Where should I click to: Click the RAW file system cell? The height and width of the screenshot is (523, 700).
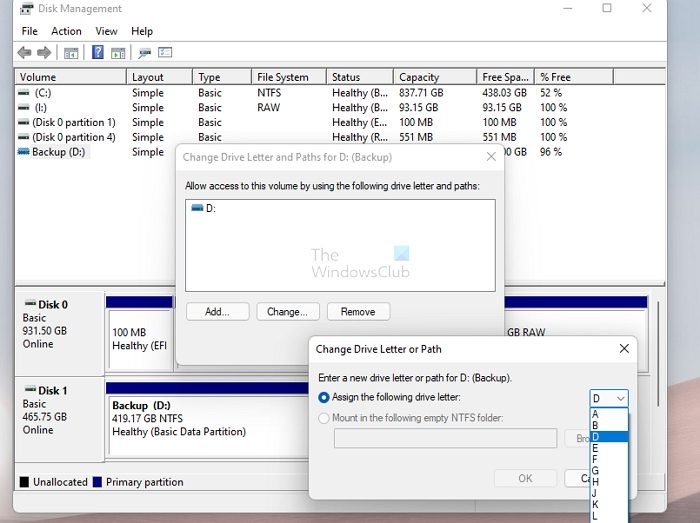tap(268, 108)
